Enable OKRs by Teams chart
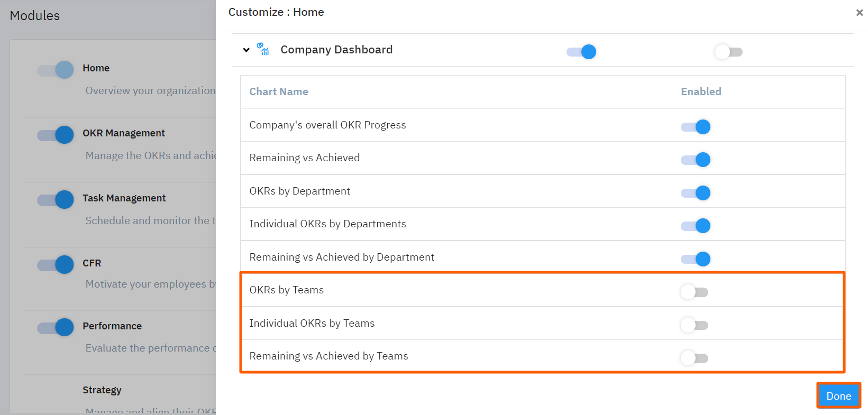 click(x=695, y=292)
